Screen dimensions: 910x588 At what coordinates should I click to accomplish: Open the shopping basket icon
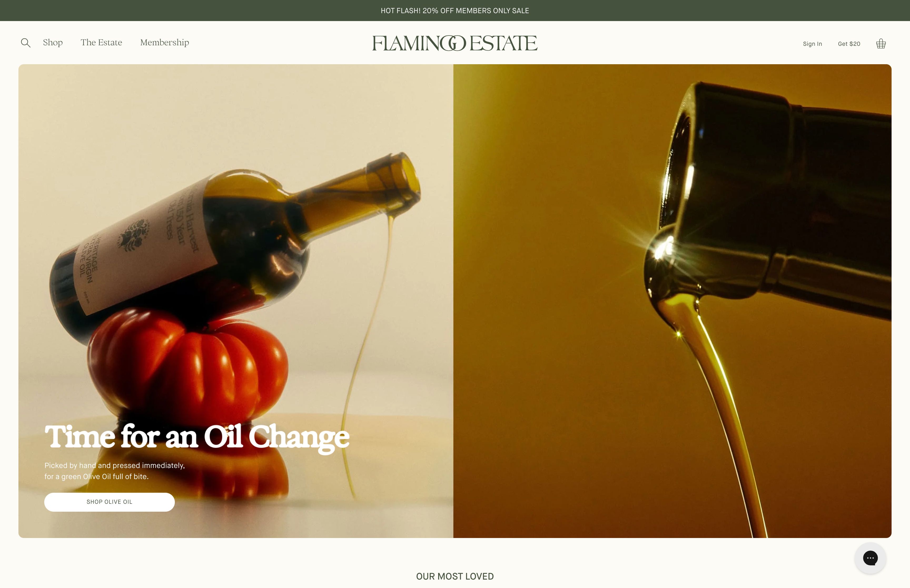(x=881, y=43)
